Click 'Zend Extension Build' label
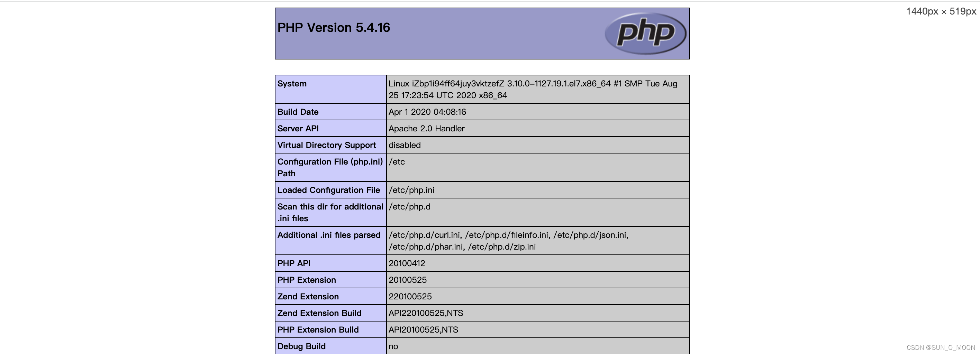This screenshot has width=980, height=354. coord(319,313)
